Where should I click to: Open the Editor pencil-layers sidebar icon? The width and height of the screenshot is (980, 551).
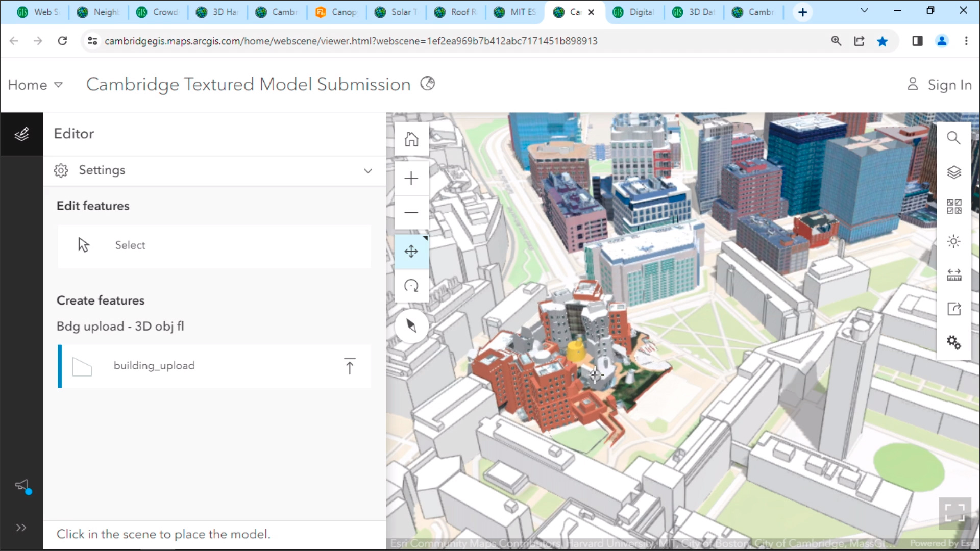pos(21,134)
